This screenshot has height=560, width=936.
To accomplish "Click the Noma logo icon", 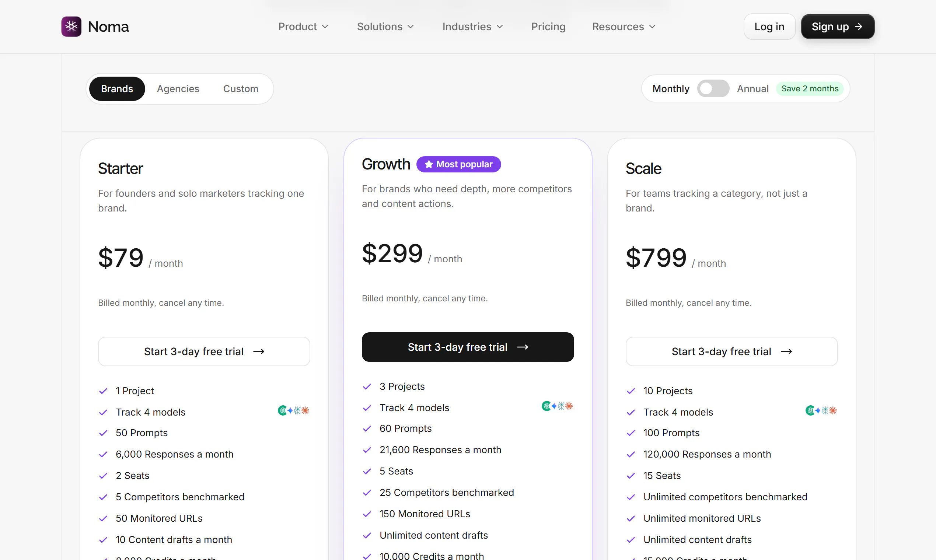I will (71, 27).
